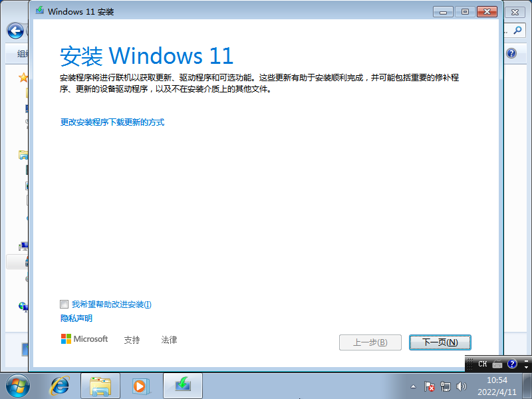Click Explorer window search magnifier icon
Image resolution: width=532 pixels, height=399 pixels.
click(517, 31)
